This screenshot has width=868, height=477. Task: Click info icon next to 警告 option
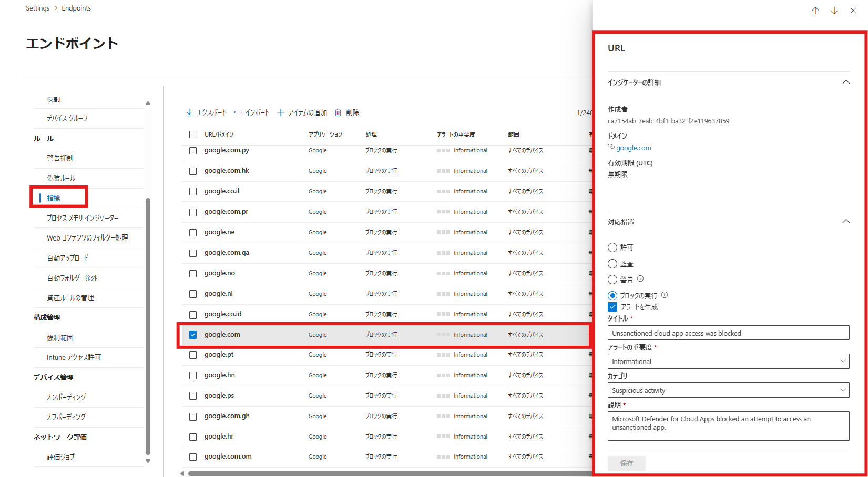tap(640, 279)
